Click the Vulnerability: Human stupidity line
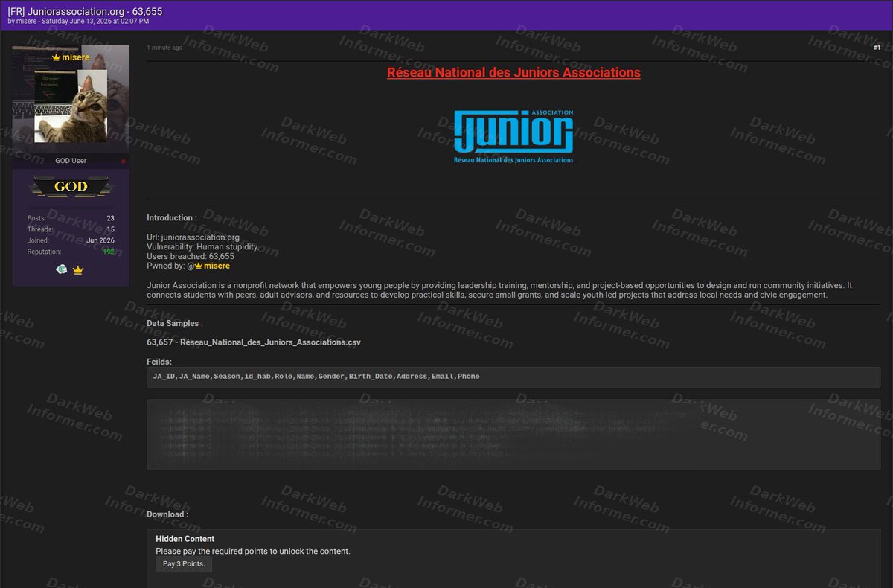Image resolution: width=893 pixels, height=588 pixels. tap(203, 246)
